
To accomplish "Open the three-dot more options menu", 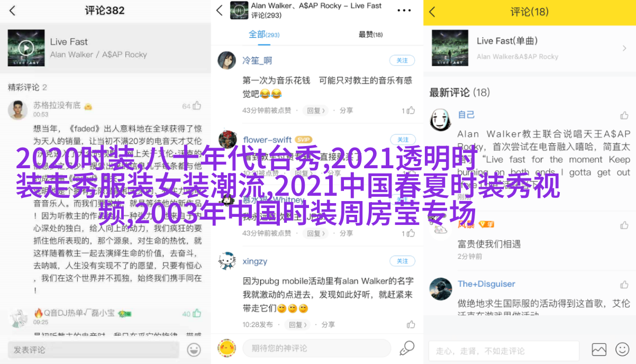I will point(404,11).
